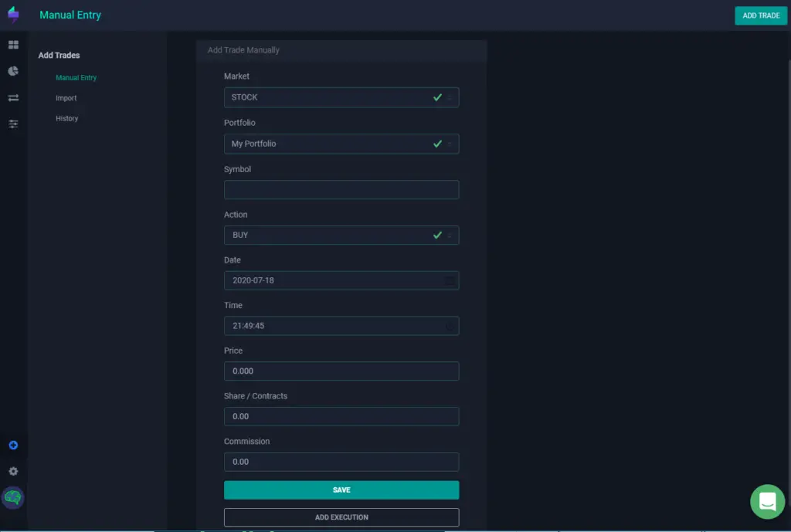Click the blue plus add icon

13,446
